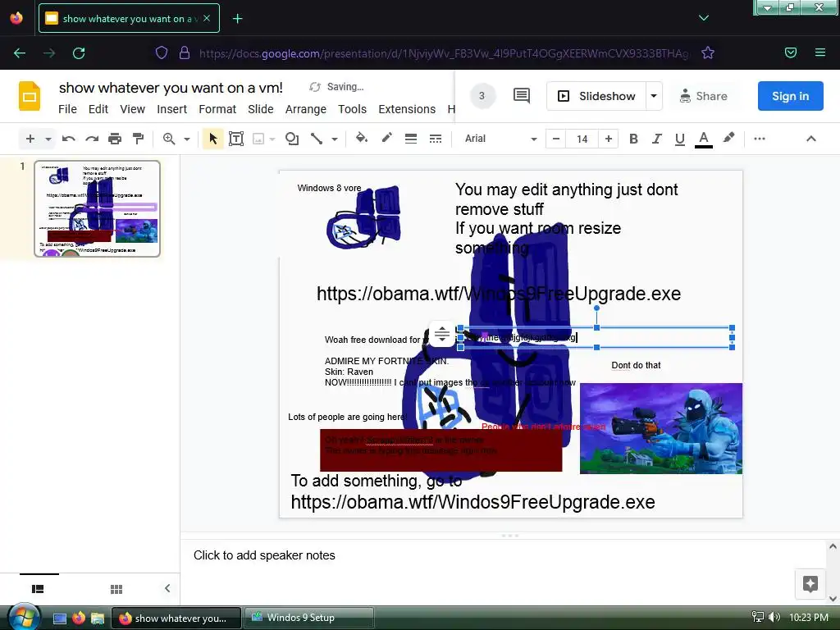The image size is (840, 630).
Task: Select the arrow cursor Select tool
Action: coord(212,139)
